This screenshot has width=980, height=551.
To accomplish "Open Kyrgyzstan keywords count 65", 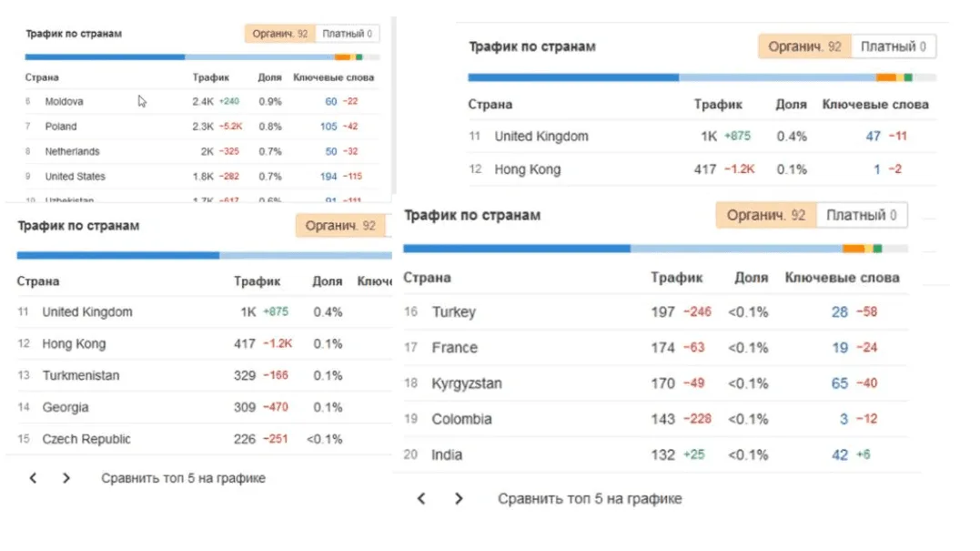I will [x=839, y=383].
